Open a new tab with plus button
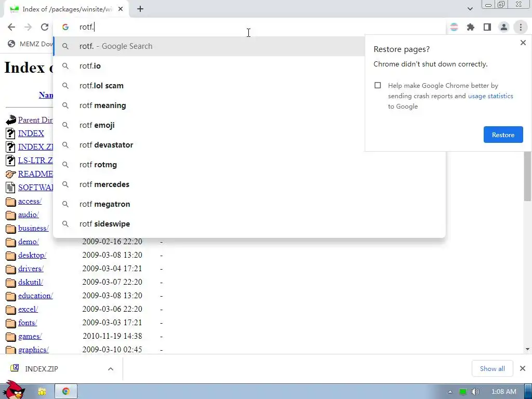 (140, 9)
